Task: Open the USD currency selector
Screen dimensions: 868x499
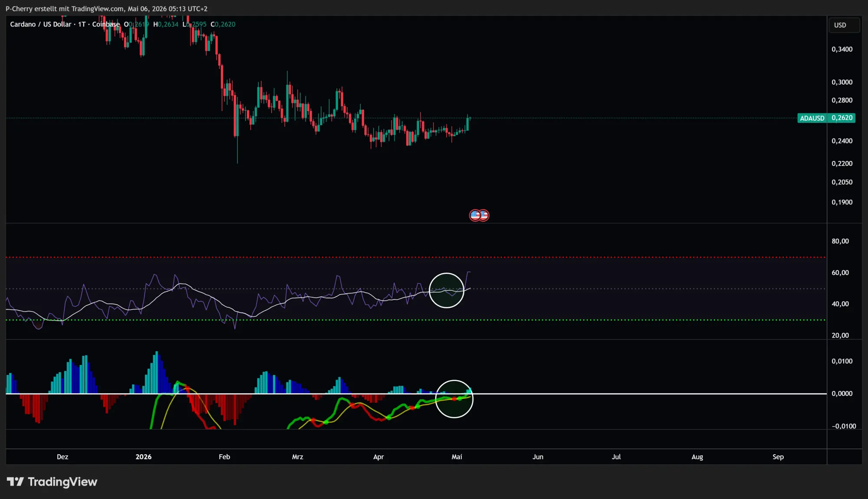Action: tap(844, 25)
